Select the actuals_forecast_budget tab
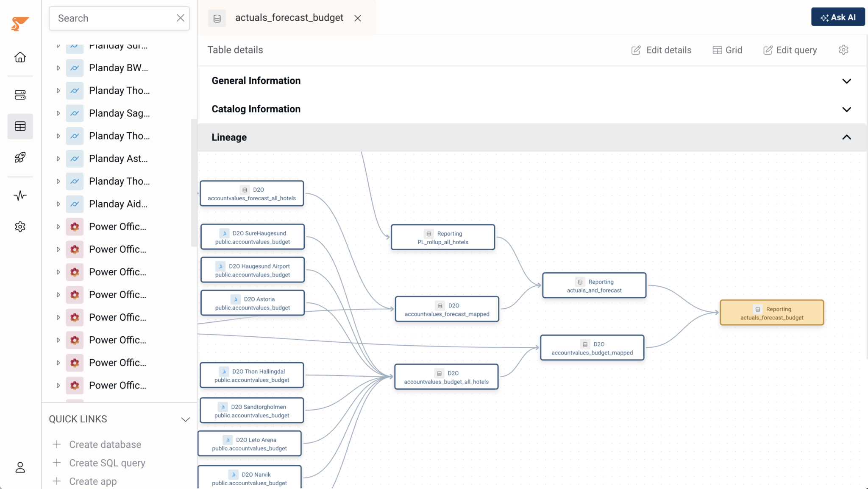The width and height of the screenshot is (868, 489). 289,18
